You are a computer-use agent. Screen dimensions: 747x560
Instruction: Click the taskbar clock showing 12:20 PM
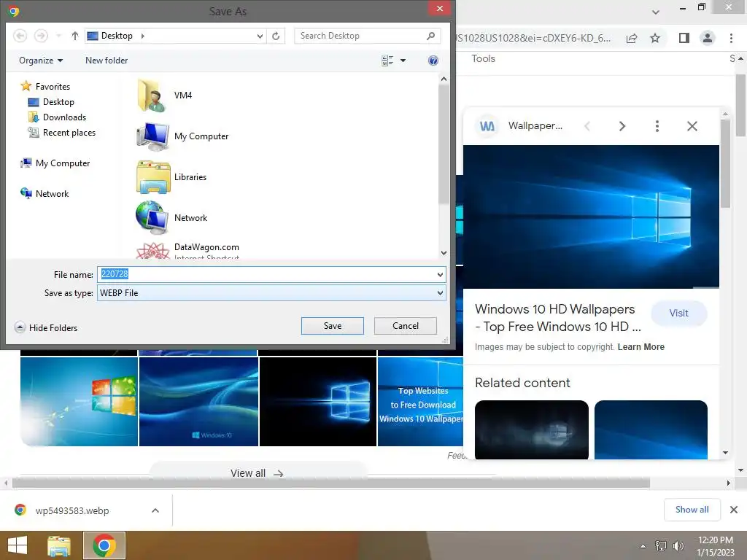click(715, 540)
